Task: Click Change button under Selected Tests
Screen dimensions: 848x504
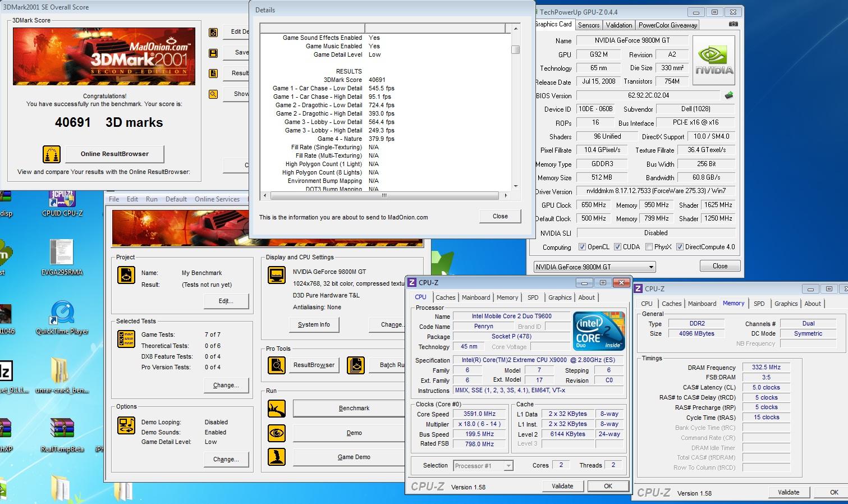Action: (226, 385)
